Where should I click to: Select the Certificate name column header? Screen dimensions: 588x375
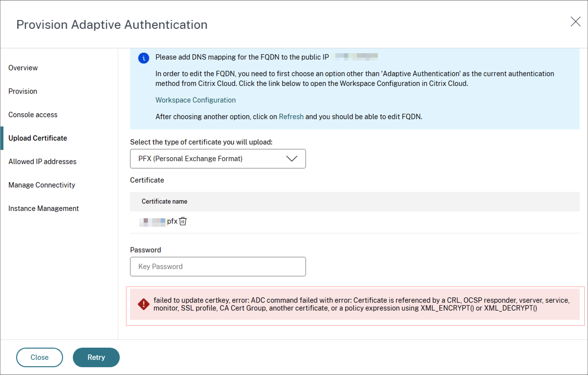[x=164, y=201]
